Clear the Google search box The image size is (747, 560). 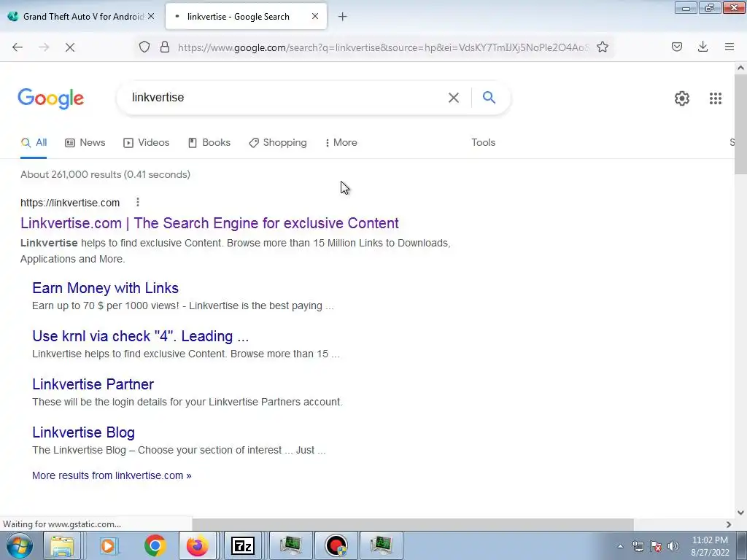click(454, 98)
